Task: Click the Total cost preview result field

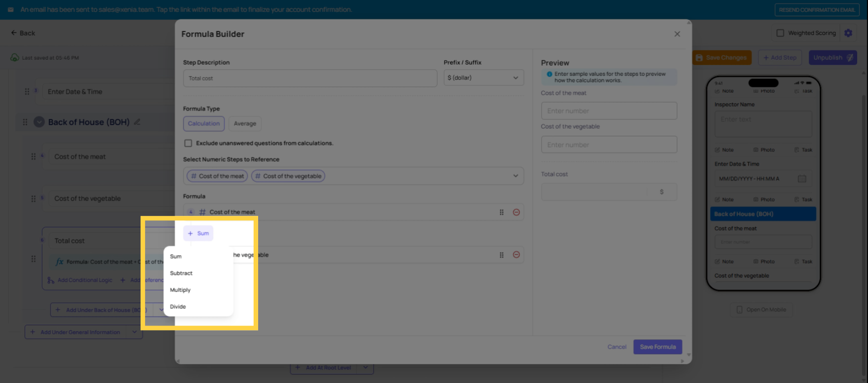Action: pos(609,192)
